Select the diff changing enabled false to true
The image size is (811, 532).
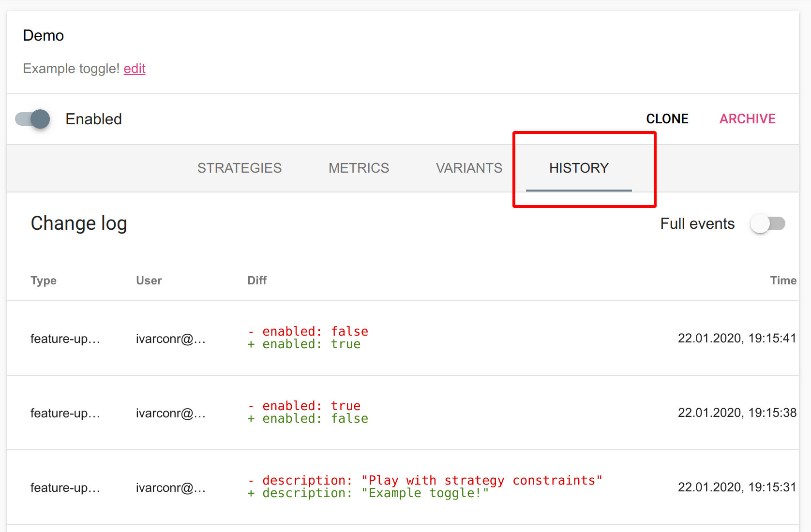pos(308,338)
